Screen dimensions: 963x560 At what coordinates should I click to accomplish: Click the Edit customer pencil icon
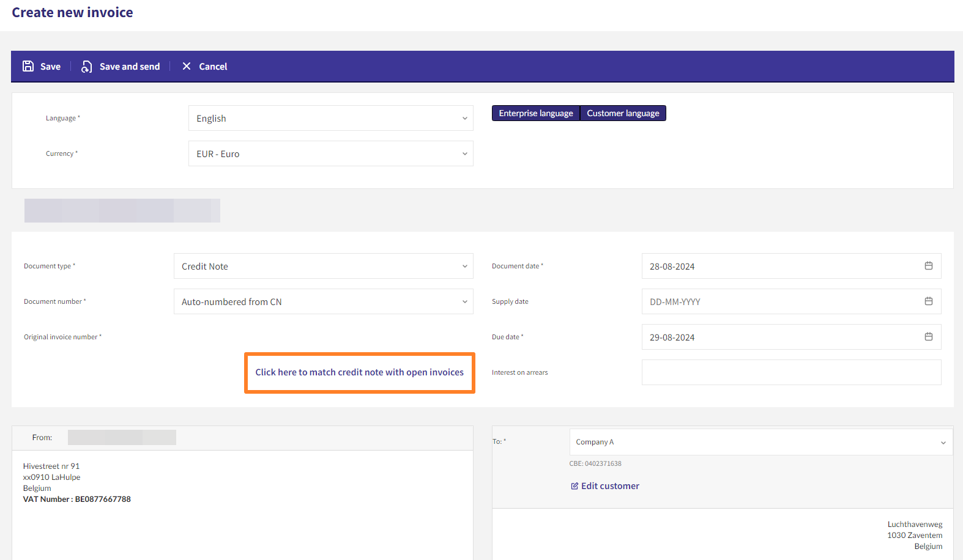click(574, 486)
